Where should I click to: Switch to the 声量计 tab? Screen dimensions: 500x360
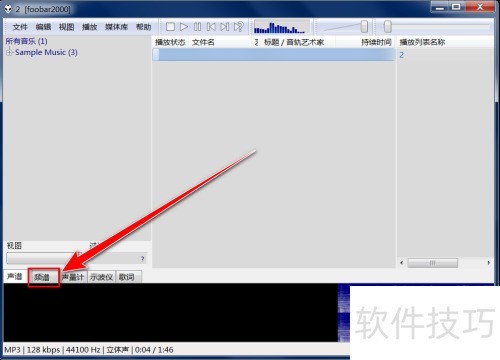tap(73, 277)
